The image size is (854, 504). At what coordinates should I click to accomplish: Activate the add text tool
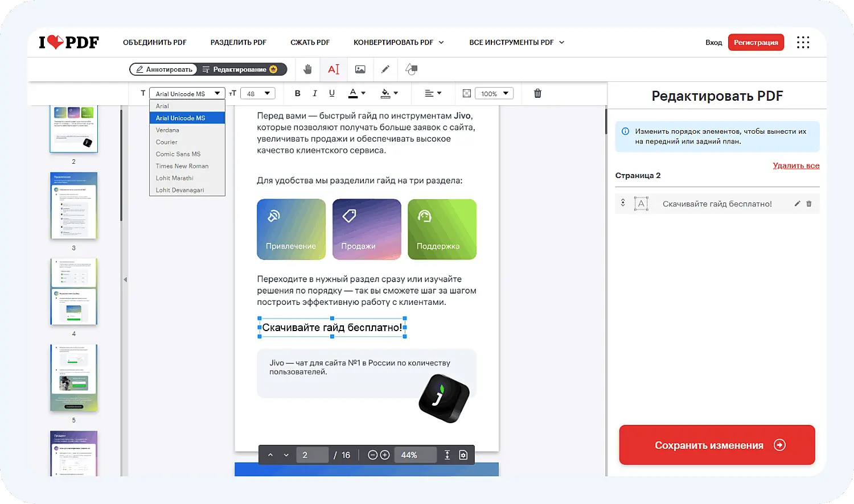[x=334, y=69]
